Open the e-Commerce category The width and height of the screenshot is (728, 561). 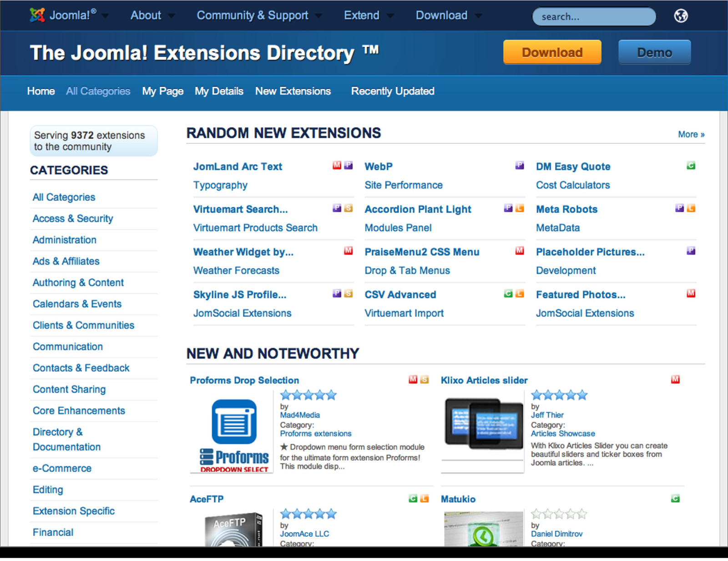tap(62, 469)
